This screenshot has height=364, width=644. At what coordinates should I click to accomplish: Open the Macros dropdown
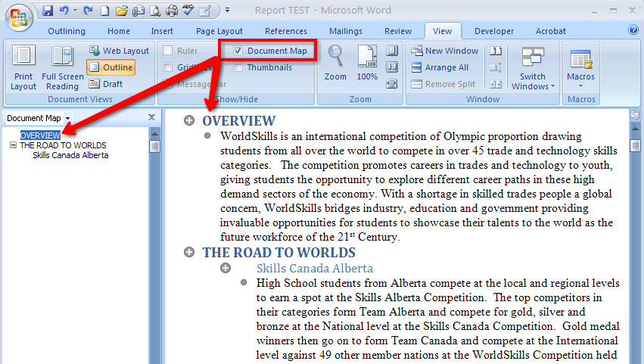(580, 67)
